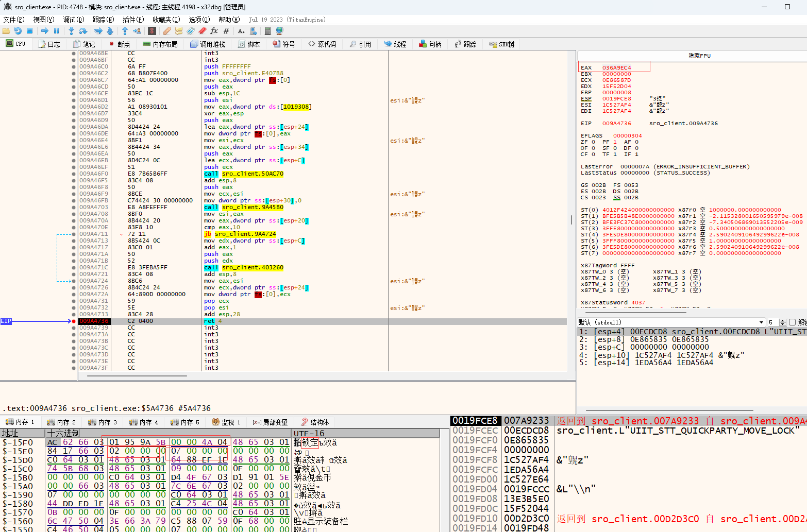807x532 pixels.
Task: Toggle breakpoint bullet at address 009A46D2
Action: pos(74,107)
